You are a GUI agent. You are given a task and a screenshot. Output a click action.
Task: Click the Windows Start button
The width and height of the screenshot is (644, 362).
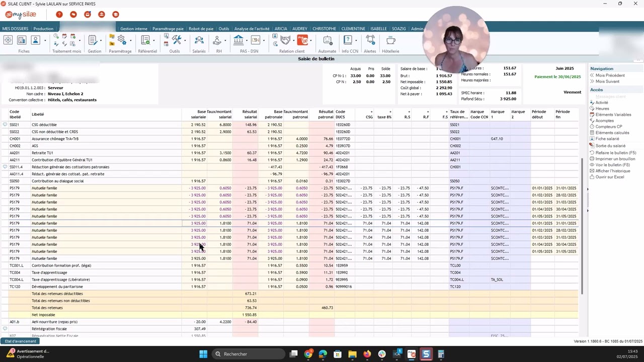[203, 354]
